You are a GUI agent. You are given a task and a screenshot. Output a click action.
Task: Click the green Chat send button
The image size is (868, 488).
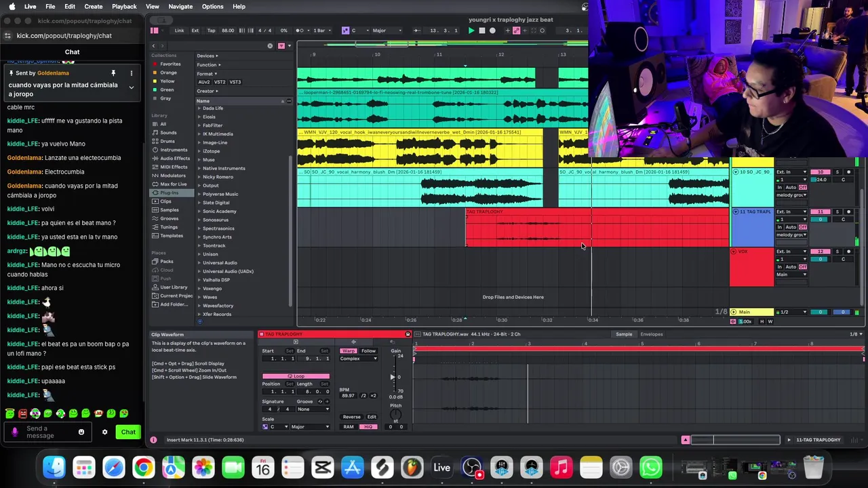pos(128,432)
